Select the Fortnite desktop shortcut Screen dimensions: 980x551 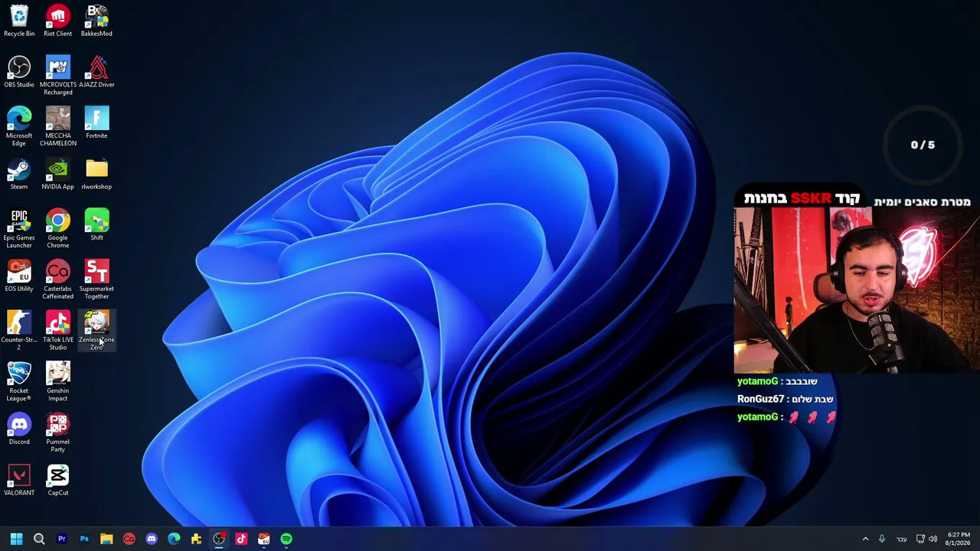click(96, 123)
